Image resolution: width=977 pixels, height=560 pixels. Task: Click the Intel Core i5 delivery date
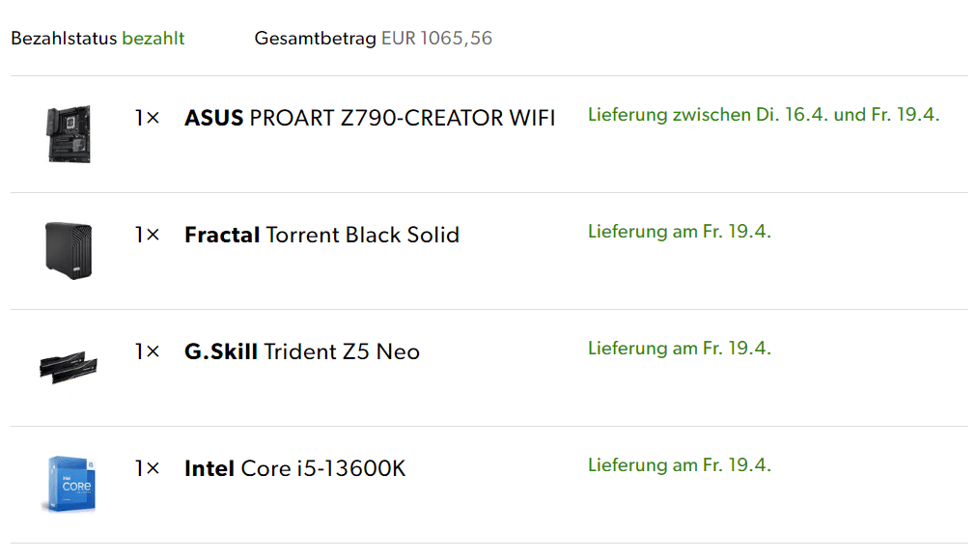pos(679,465)
